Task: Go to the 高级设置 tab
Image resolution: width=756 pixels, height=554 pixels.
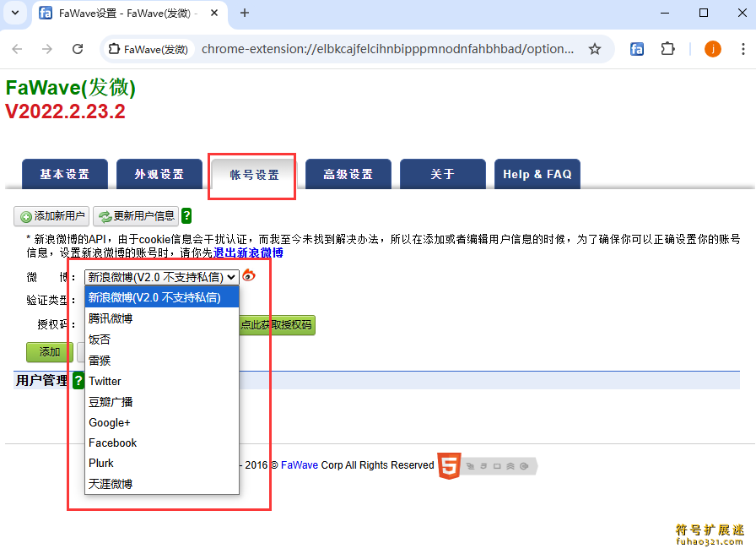Action: click(x=348, y=174)
